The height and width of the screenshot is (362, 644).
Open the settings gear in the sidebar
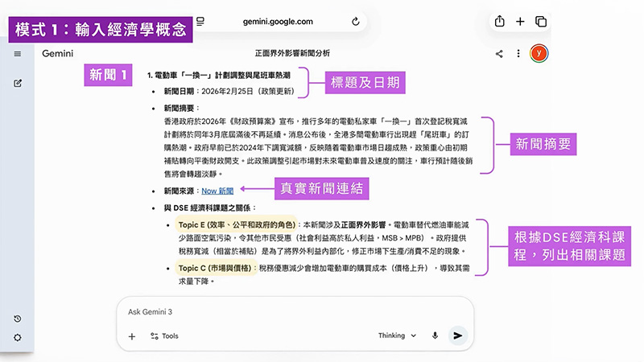tap(17, 337)
